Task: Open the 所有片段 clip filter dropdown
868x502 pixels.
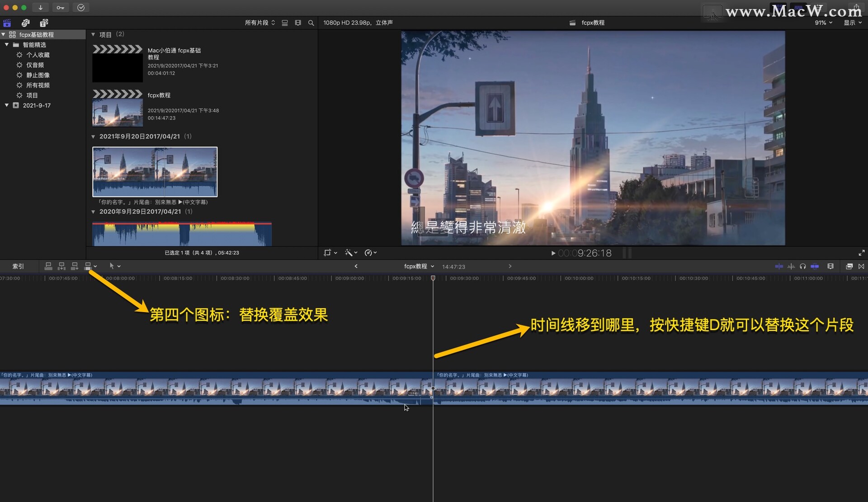Action: pos(259,23)
